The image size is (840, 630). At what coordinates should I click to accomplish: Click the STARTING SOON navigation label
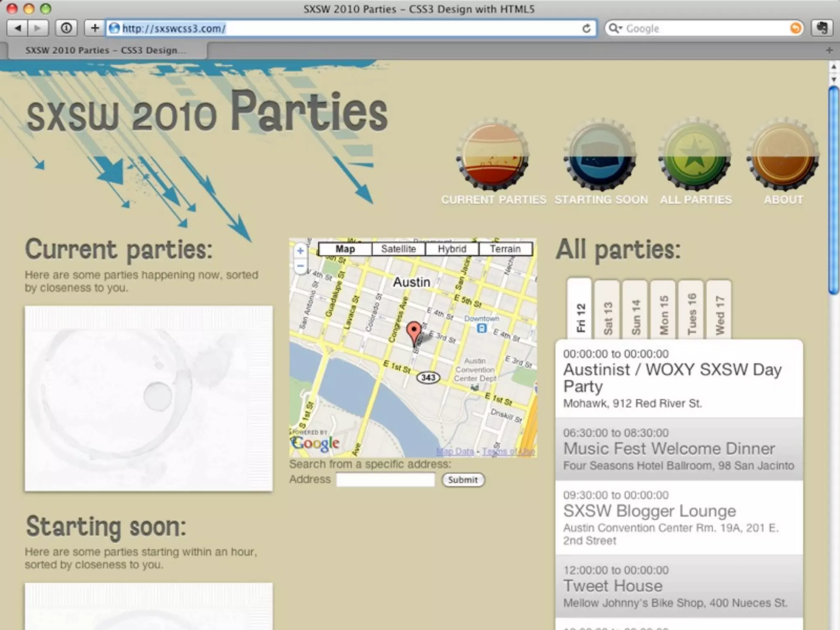pyautogui.click(x=601, y=200)
